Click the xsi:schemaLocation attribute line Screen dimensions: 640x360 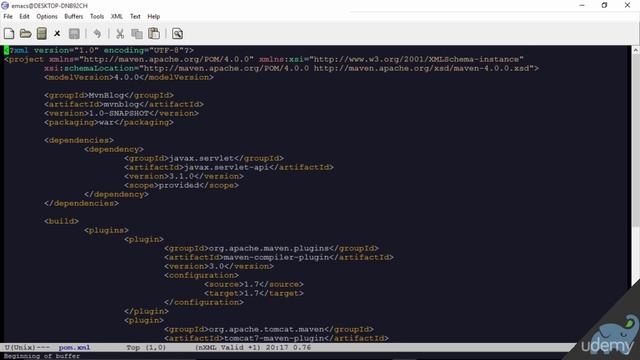pos(291,68)
